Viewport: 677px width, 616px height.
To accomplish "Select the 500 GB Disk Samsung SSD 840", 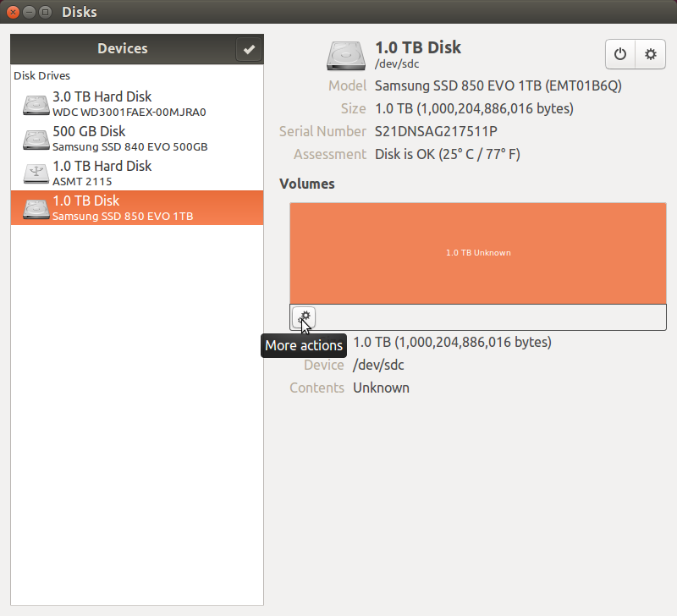I will point(137,139).
